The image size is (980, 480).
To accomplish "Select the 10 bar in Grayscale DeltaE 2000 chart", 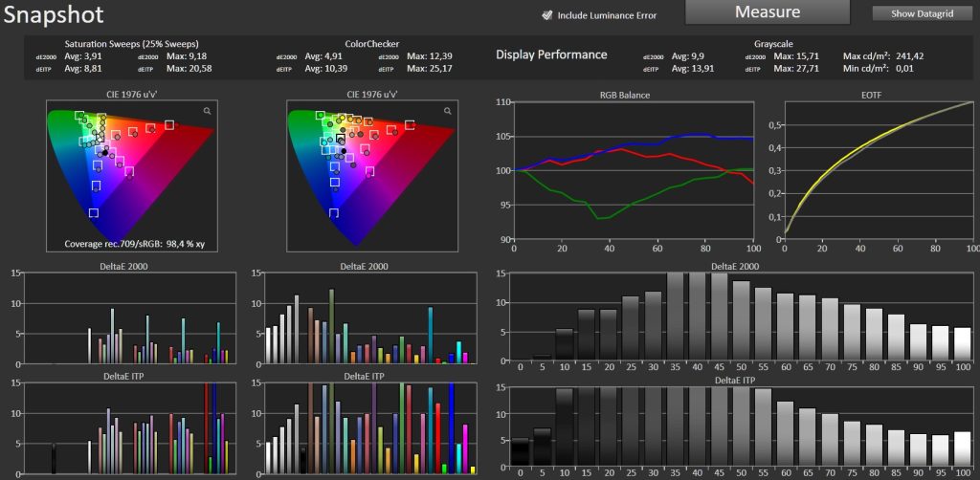I will click(x=565, y=346).
